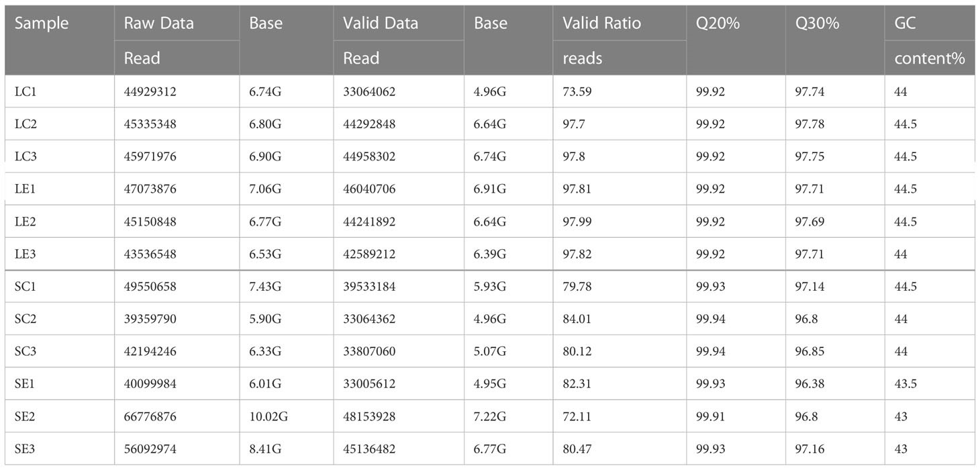980x470 pixels.
Task: Click the SC3 sample row label
Action: pos(26,351)
